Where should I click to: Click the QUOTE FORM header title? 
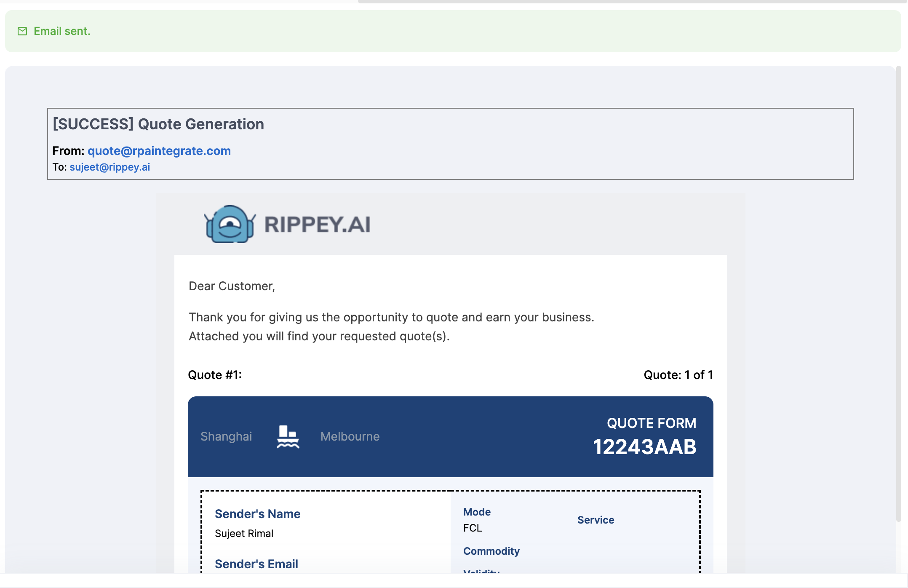tap(651, 423)
